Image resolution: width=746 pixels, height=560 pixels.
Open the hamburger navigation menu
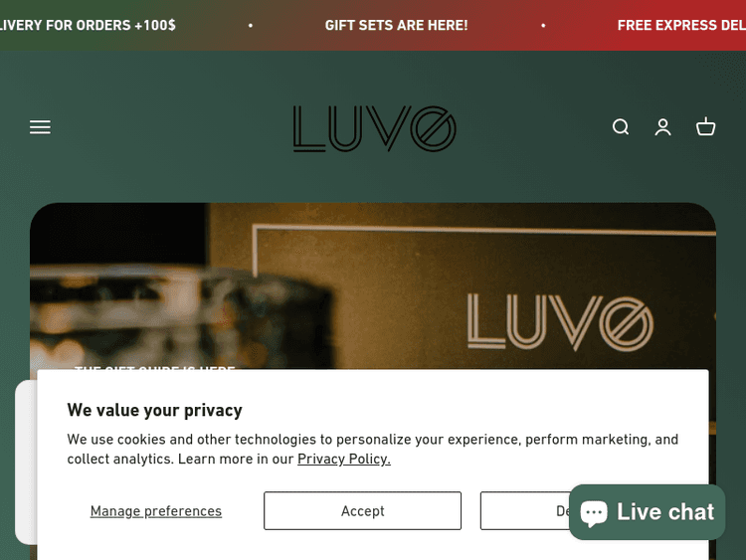(x=40, y=127)
